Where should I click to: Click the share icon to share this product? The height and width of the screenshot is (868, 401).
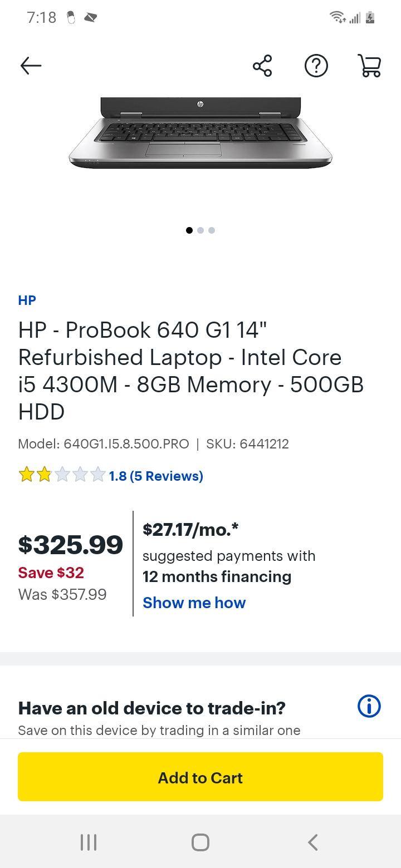262,65
